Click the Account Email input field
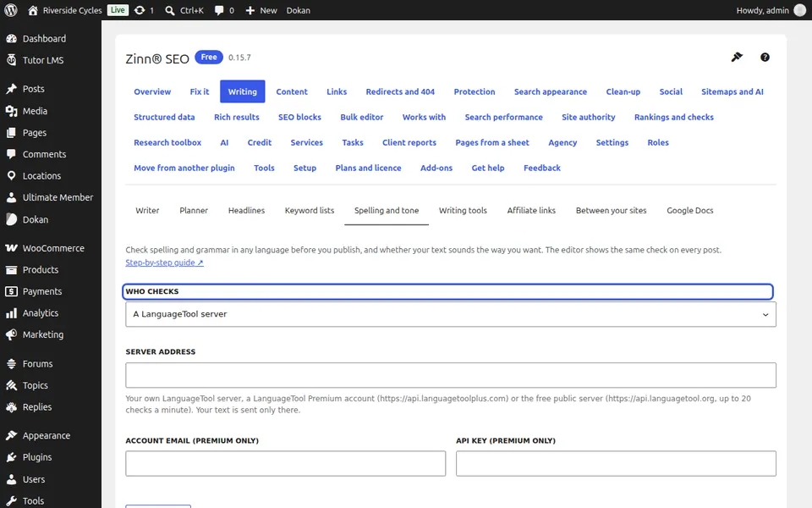The image size is (812, 508). (285, 463)
